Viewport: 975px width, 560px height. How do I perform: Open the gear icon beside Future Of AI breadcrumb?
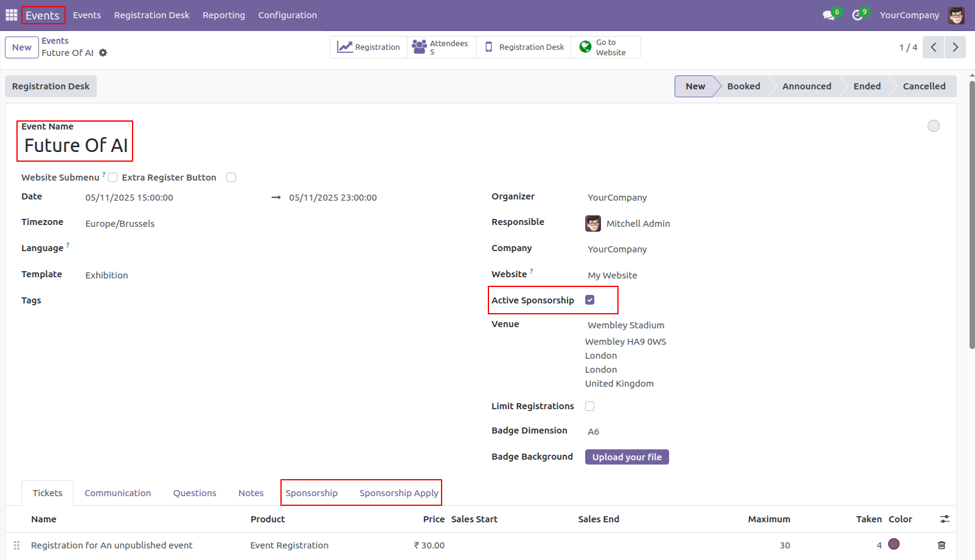tap(103, 53)
